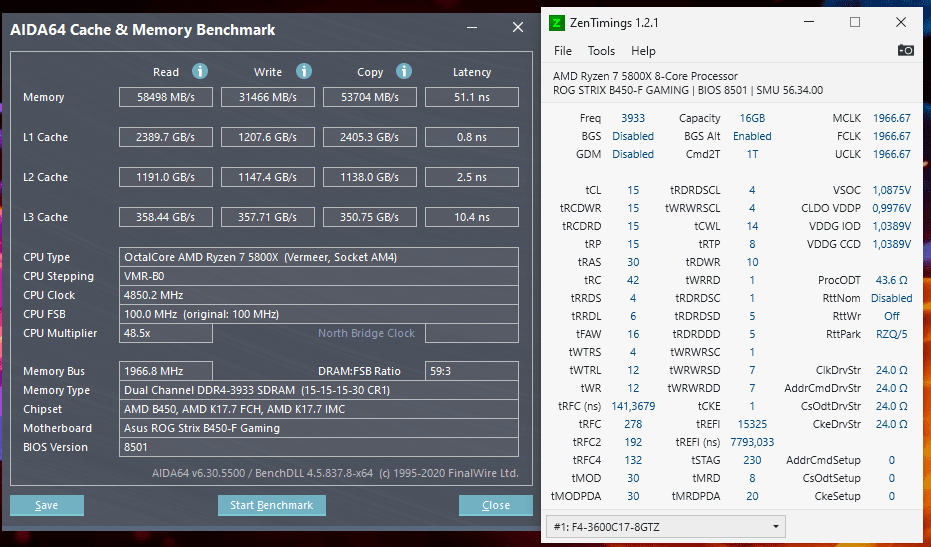Start the AIDA64 benchmark
Image resolution: width=931 pixels, height=547 pixels.
(x=272, y=505)
